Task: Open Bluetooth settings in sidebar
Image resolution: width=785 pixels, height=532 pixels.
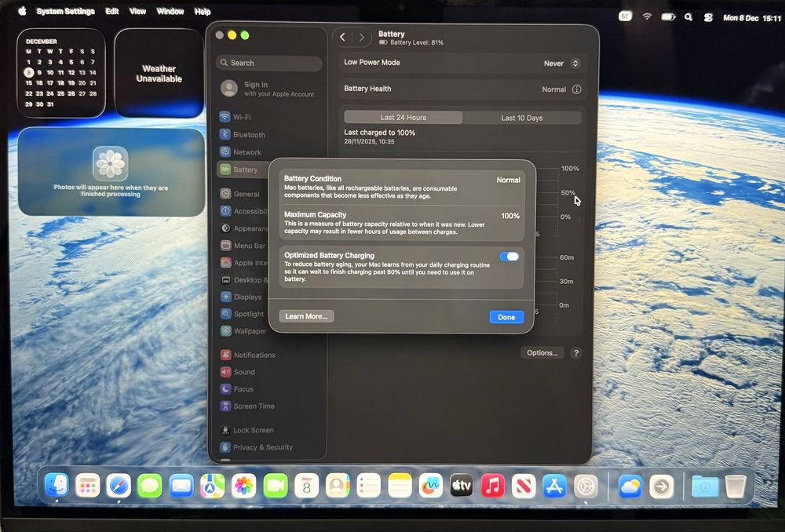Action: pos(243,135)
